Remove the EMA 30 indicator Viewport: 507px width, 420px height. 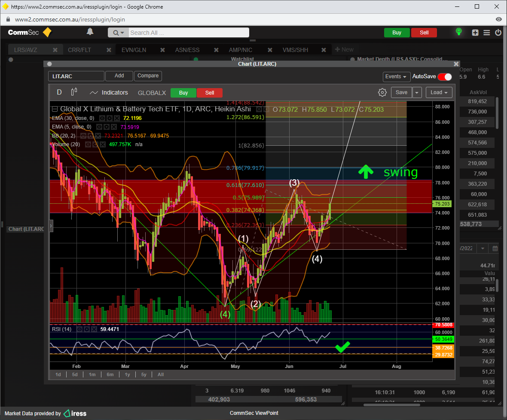(117, 118)
